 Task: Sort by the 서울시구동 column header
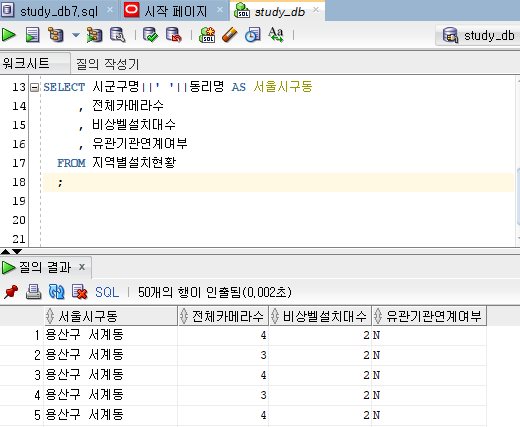pyautogui.click(x=111, y=316)
